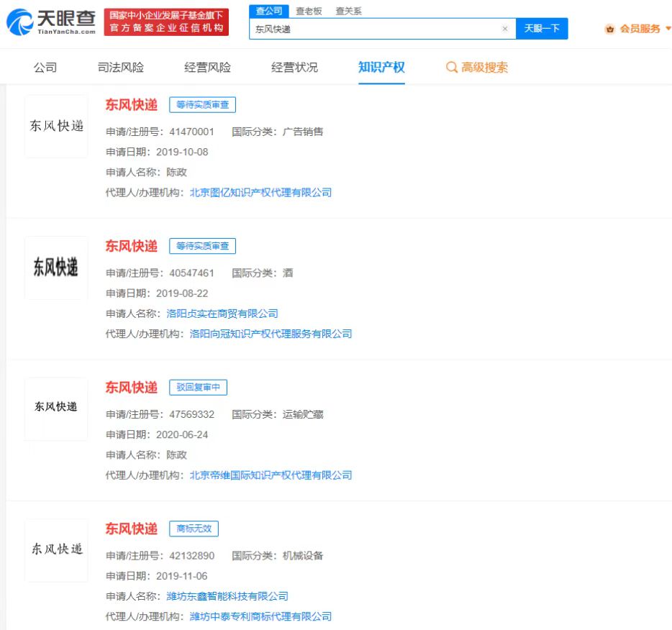Click the 运输贮藏 classification text
Screen dimensions: 672x630
pyautogui.click(x=303, y=414)
